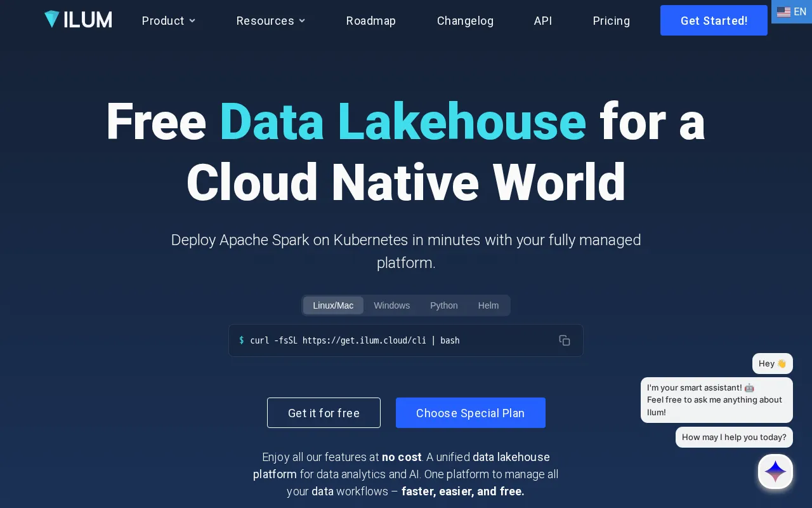
Task: Expand the Resources menu
Action: (x=271, y=21)
